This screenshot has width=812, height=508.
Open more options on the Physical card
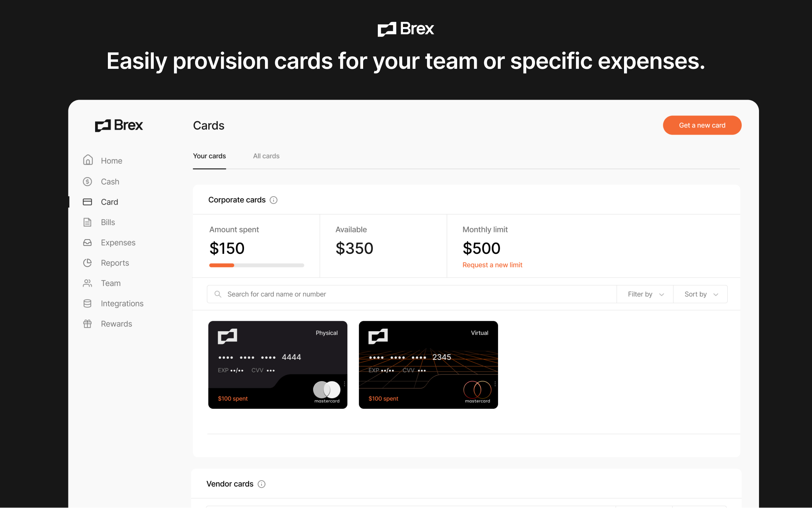[x=344, y=384]
